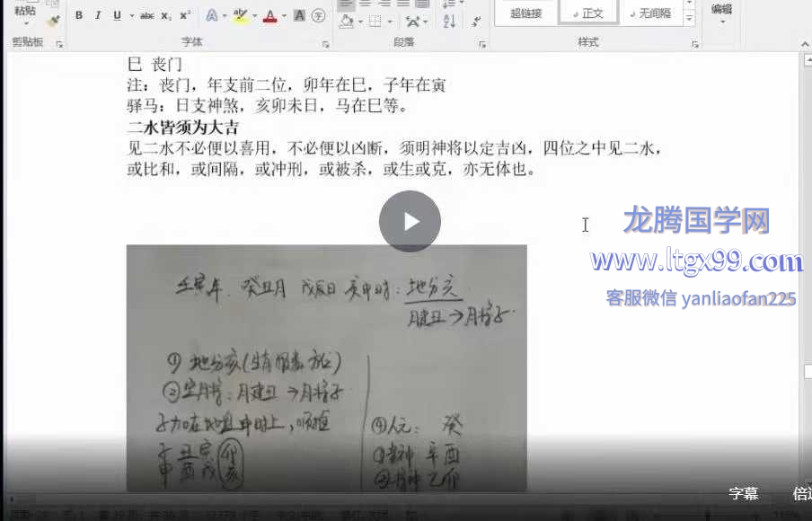Image resolution: width=812 pixels, height=521 pixels.
Task: Click the Sort (A-Z arrow) icon
Action: pos(449,22)
